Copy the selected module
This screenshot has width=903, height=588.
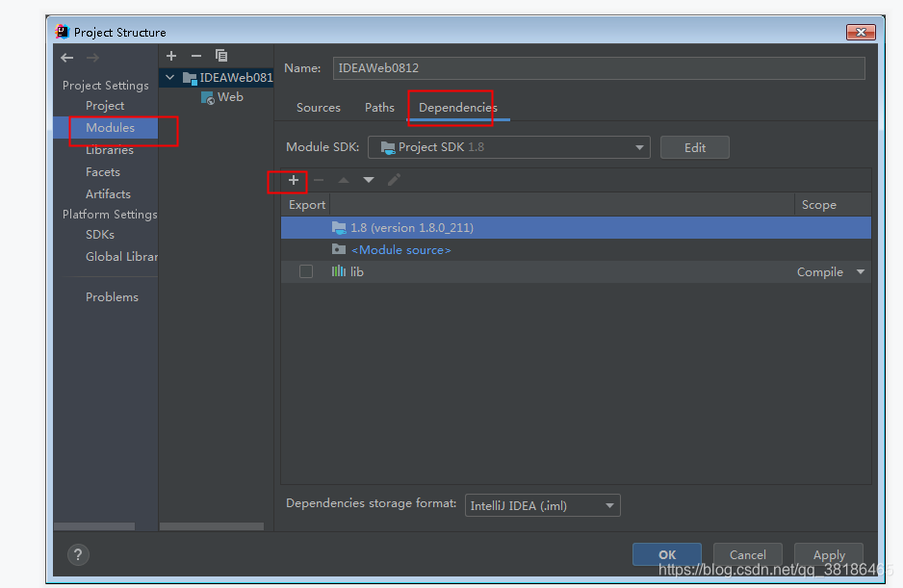[x=221, y=55]
